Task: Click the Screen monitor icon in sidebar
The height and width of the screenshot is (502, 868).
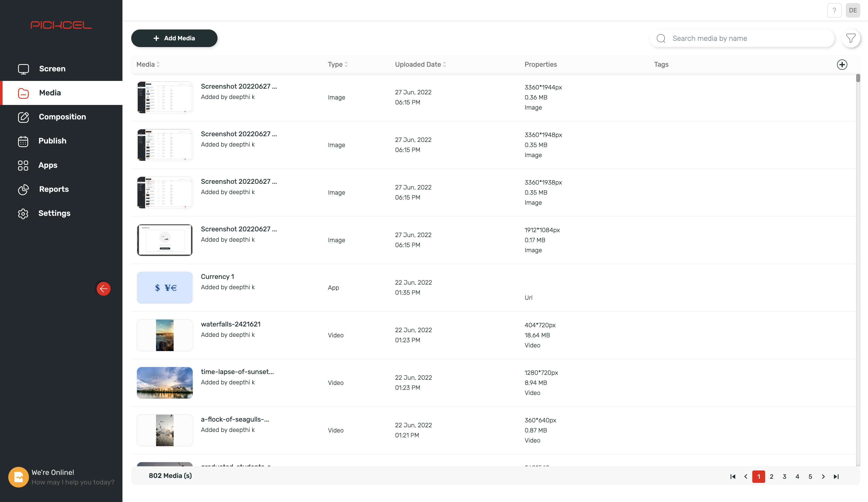Action: click(24, 69)
